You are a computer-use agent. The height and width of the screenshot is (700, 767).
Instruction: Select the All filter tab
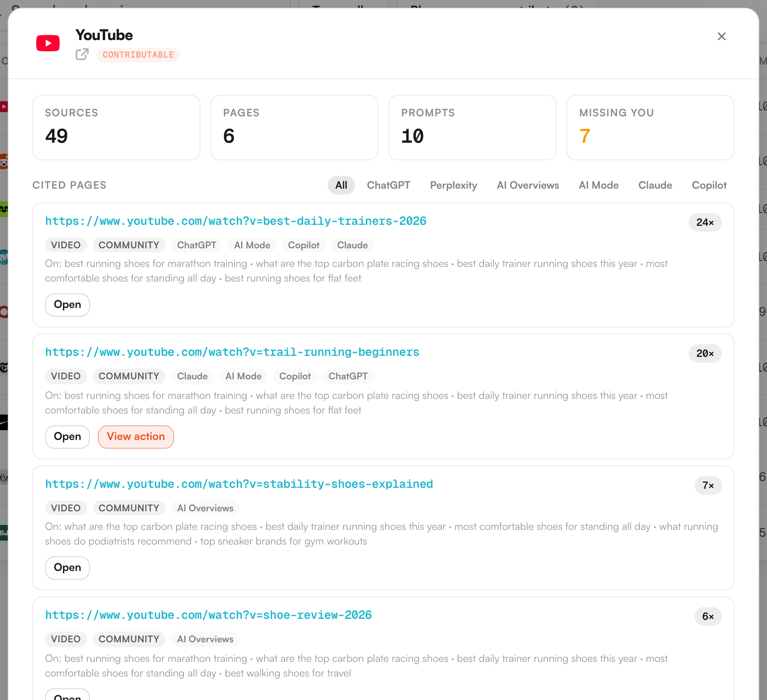[341, 185]
